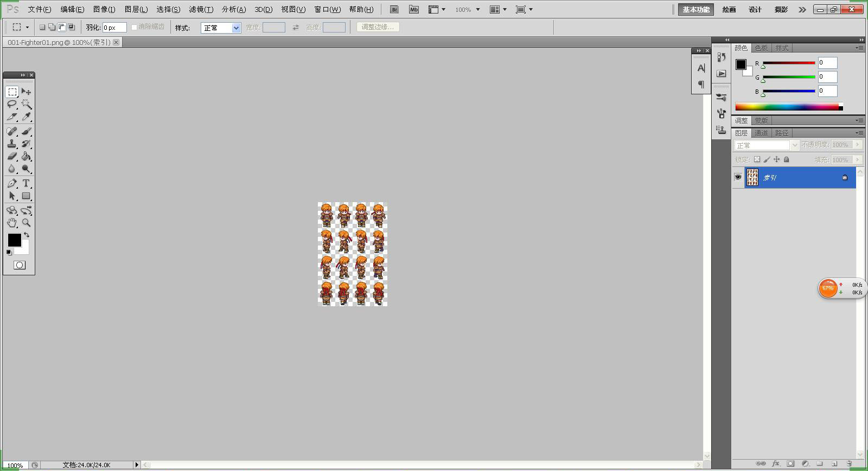This screenshot has height=471, width=868.
Task: Switch to the 摄影 workspace
Action: (781, 9)
